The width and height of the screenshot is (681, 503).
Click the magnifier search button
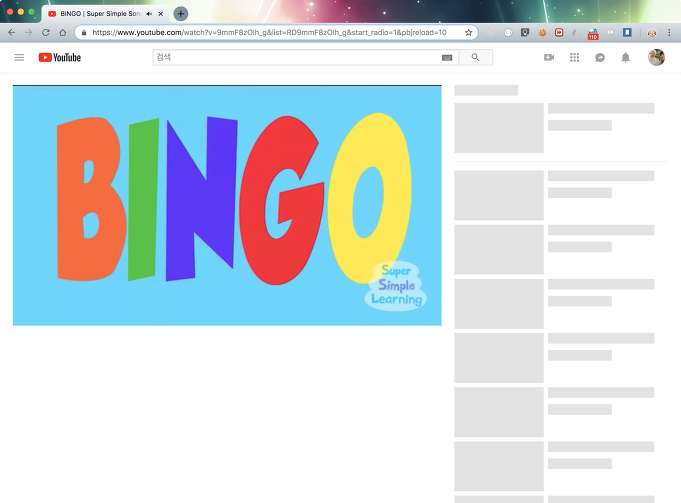[x=476, y=57]
